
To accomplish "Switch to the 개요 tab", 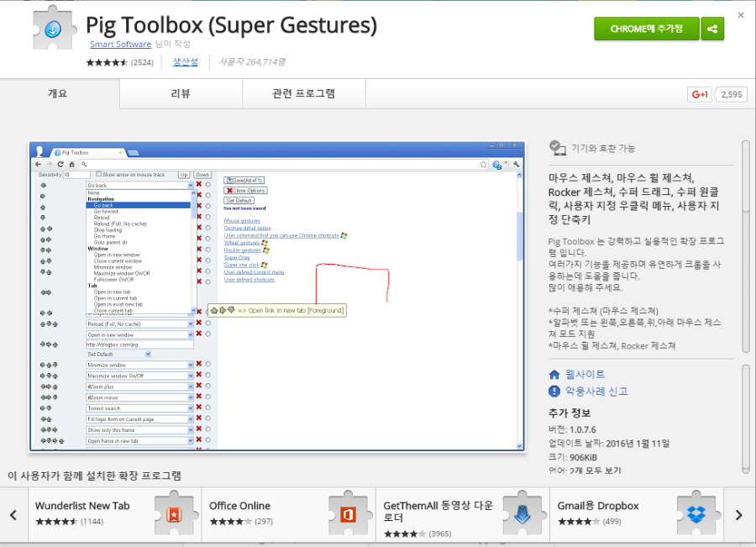I will (60, 93).
